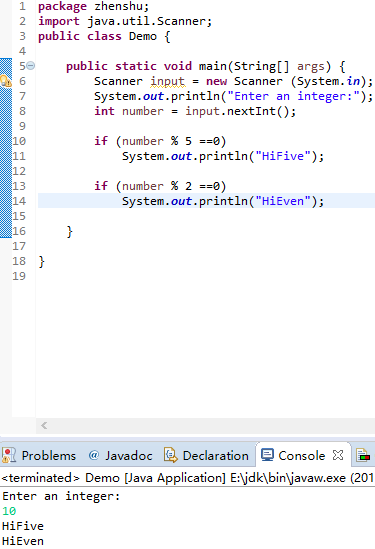
Task: Close the Console view with X
Action: (x=338, y=455)
